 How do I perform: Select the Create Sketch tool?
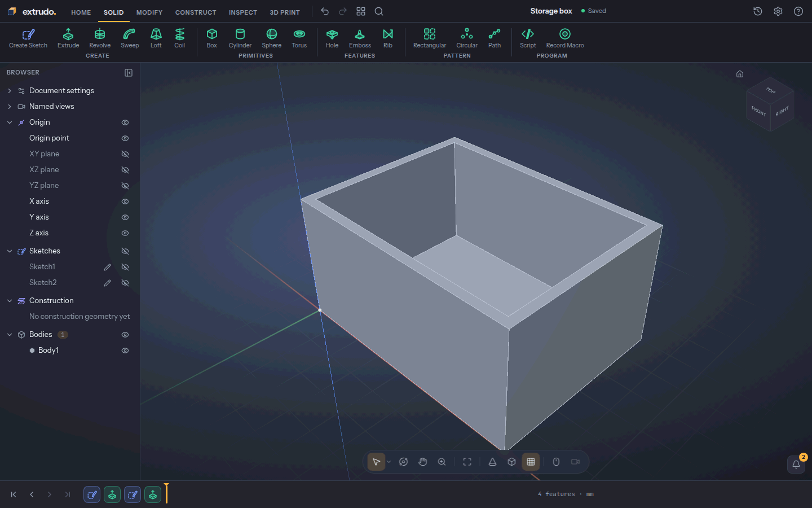28,38
